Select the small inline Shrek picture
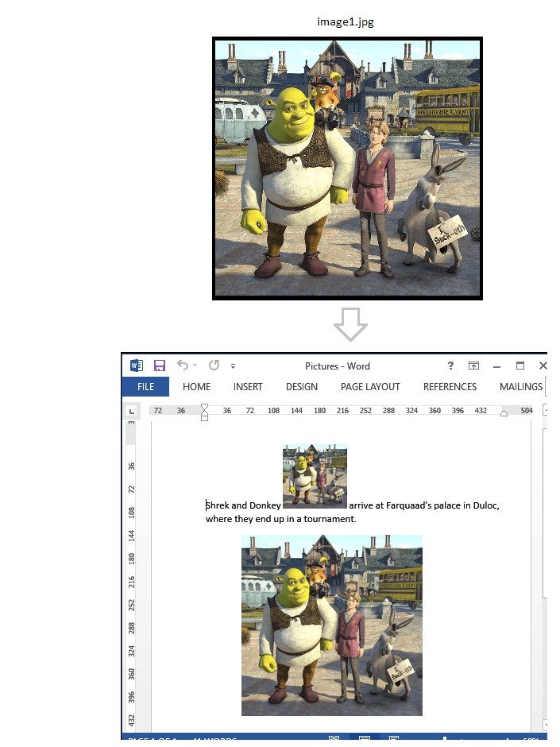 click(315, 475)
